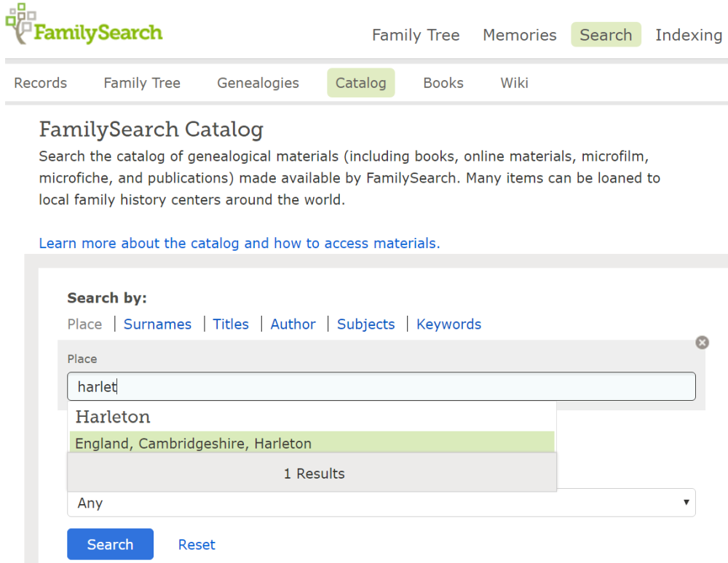
Task: Switch to the Genealogies tab
Action: (258, 83)
